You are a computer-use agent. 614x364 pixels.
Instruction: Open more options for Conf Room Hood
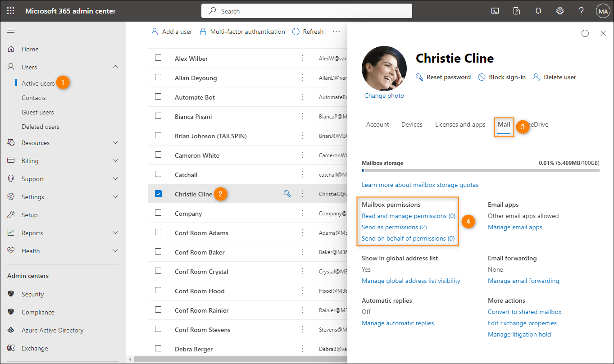coord(303,291)
